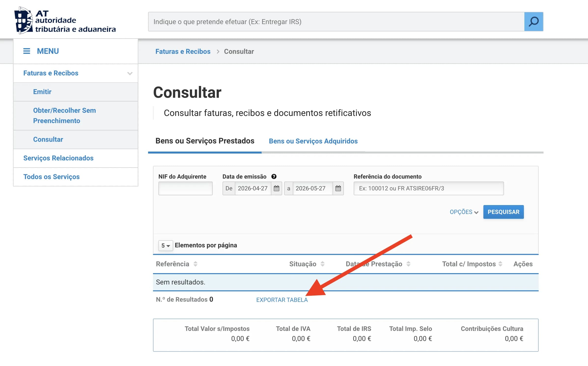Click the magnifying glass search icon
Viewport: 588px width, 366px height.
coord(533,22)
